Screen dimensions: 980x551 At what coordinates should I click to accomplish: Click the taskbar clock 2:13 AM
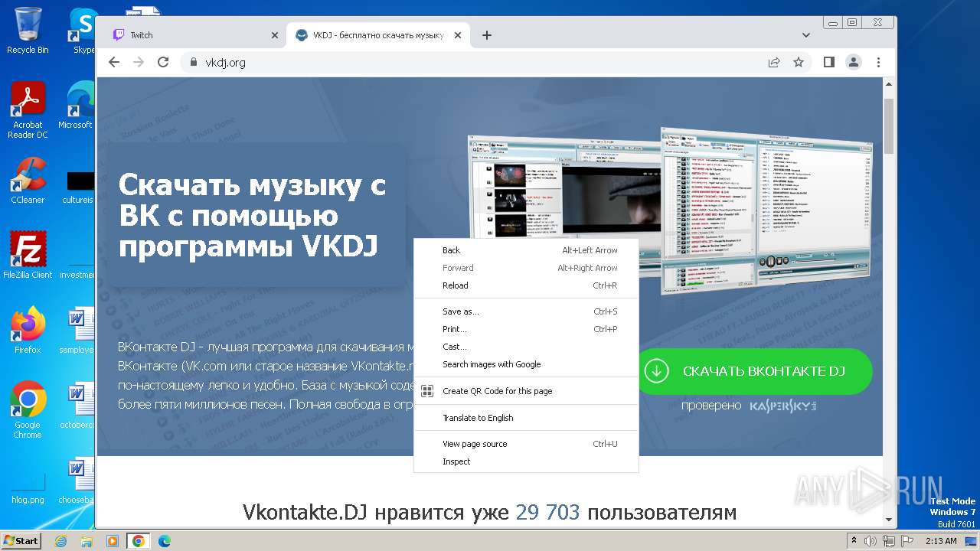(941, 541)
